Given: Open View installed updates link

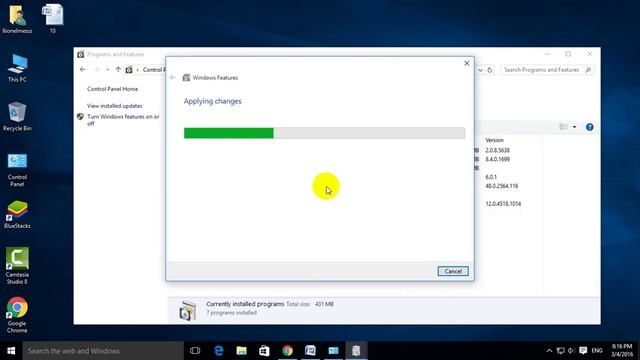Looking at the screenshot, I should coord(114,106).
